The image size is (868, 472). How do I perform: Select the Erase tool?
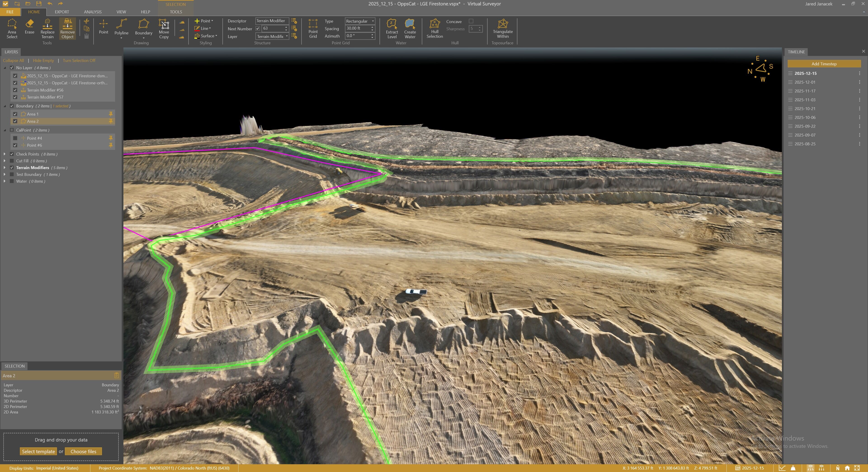coord(29,27)
